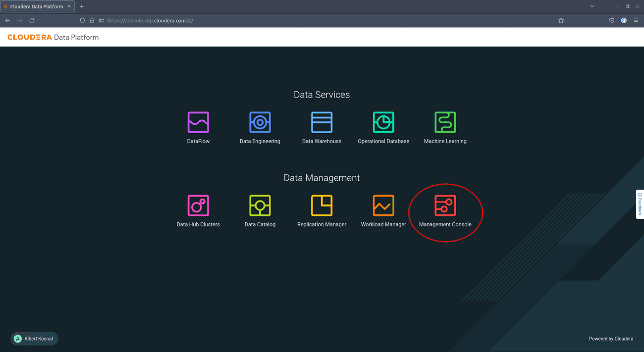Reload the page with browser refresh button
This screenshot has width=644, height=352.
coord(32,21)
